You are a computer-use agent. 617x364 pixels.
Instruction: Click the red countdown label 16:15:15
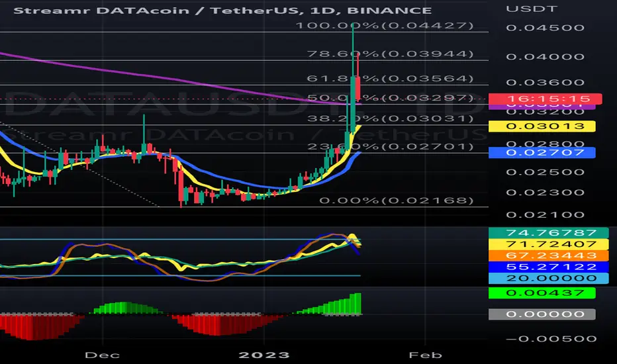click(x=545, y=99)
